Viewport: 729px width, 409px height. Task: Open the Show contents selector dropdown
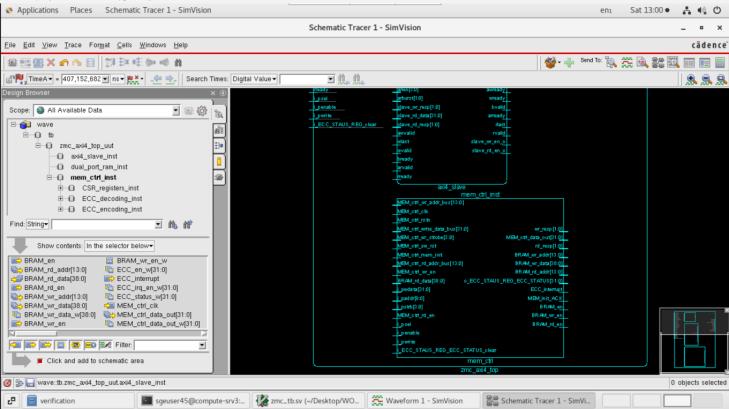click(119, 246)
